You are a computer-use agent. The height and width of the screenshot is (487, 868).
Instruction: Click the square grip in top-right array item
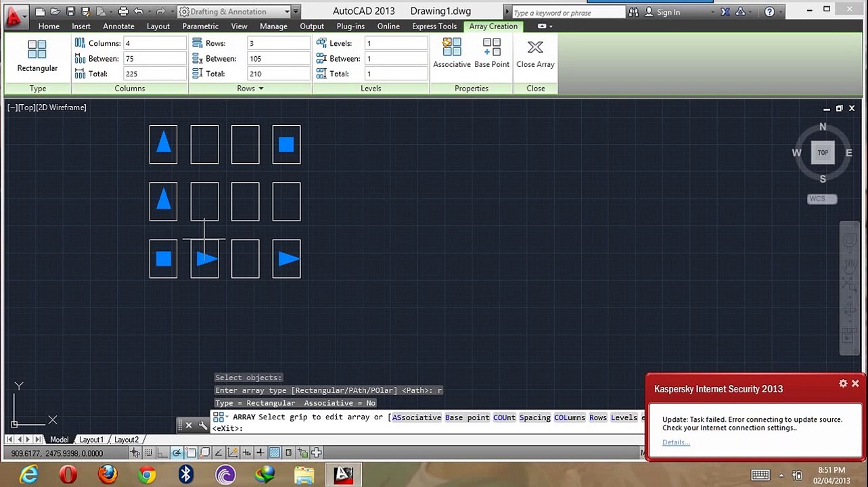point(286,144)
